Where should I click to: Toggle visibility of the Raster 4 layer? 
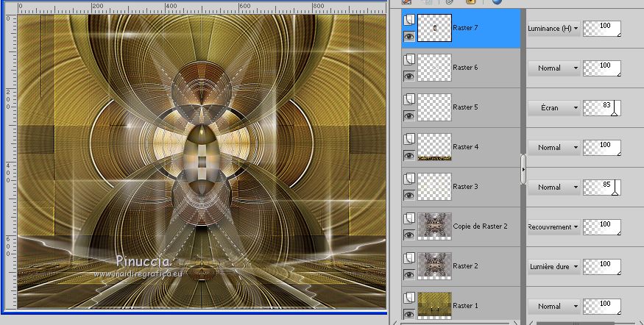pos(408,155)
